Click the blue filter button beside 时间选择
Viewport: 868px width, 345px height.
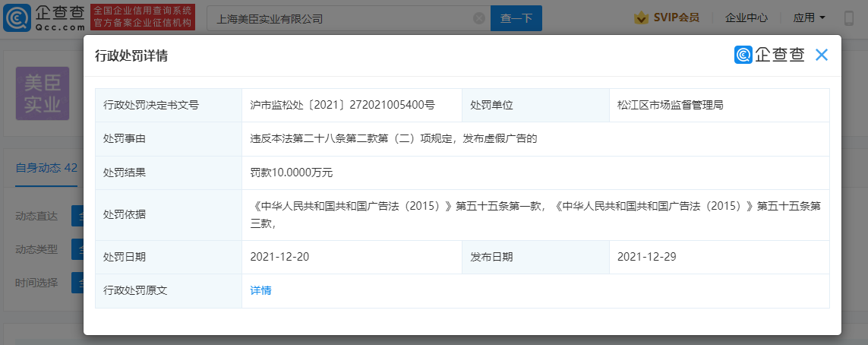(77, 283)
